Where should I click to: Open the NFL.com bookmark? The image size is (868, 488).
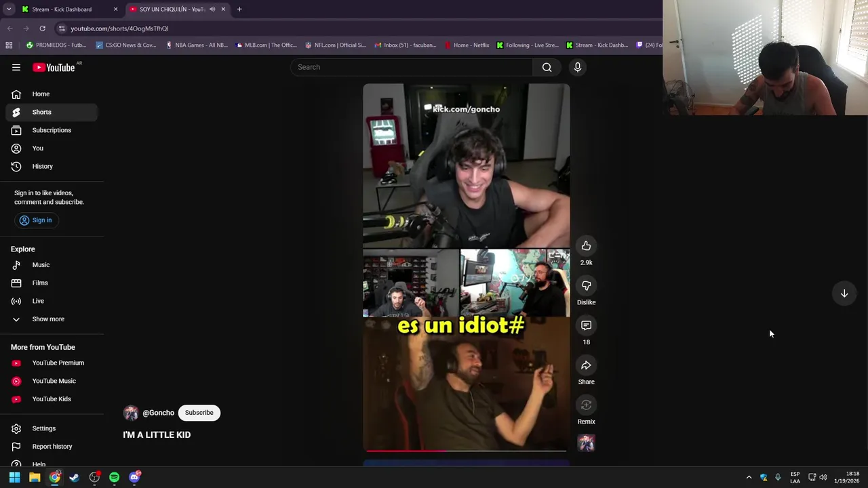tap(336, 45)
